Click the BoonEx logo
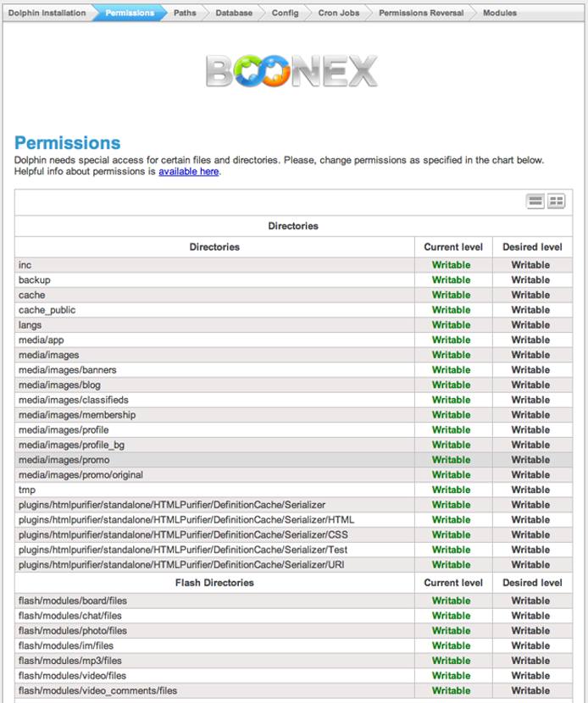588x703 pixels. click(292, 72)
